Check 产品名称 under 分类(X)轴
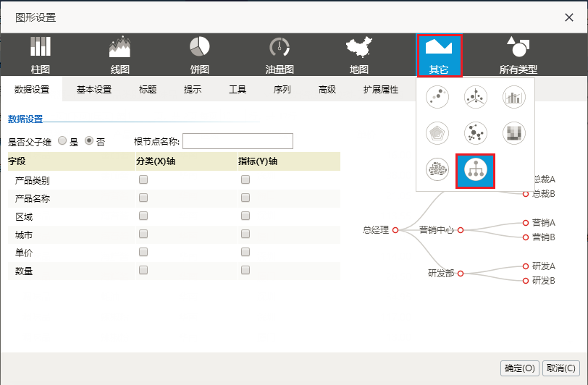 [x=143, y=198]
